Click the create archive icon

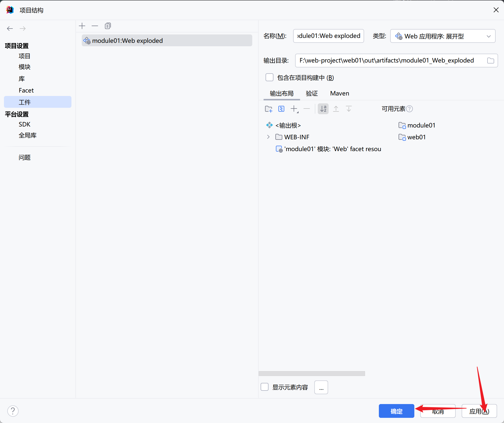tap(281, 109)
